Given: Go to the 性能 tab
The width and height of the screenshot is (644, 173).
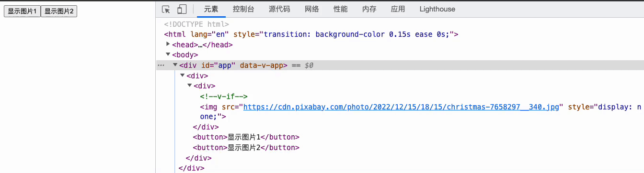Looking at the screenshot, I should pyautogui.click(x=341, y=9).
